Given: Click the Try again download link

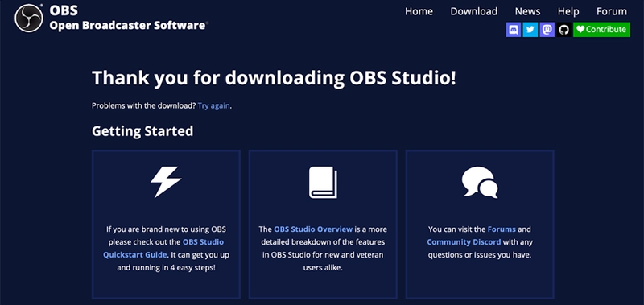Looking at the screenshot, I should pos(213,105).
